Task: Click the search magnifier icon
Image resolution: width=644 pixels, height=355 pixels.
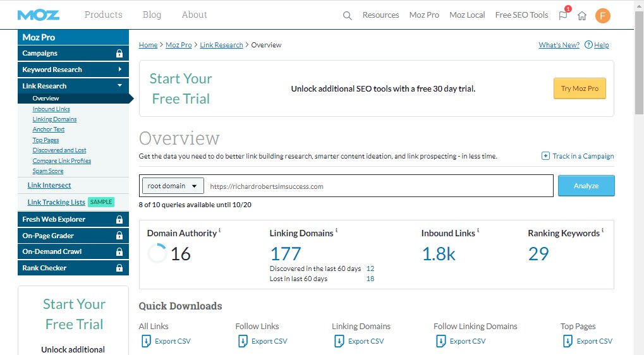Action: [x=347, y=15]
